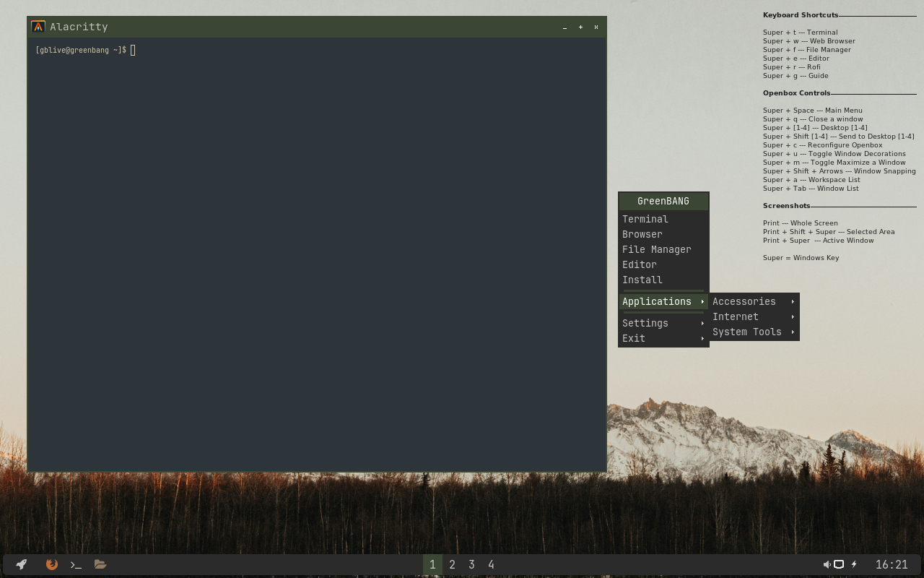The width and height of the screenshot is (924, 578).
Task: Open the rocket launcher icon in taskbar
Action: click(22, 564)
